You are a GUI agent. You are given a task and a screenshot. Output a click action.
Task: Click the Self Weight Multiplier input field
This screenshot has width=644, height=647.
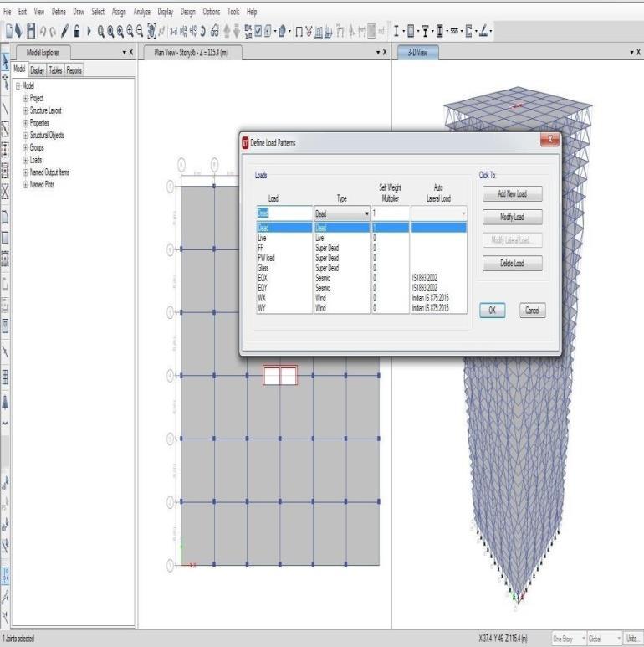390,214
